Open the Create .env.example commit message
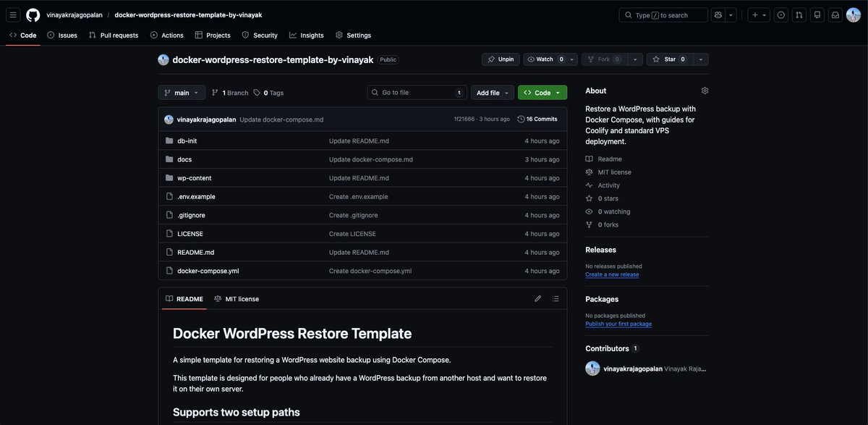 [x=359, y=196]
